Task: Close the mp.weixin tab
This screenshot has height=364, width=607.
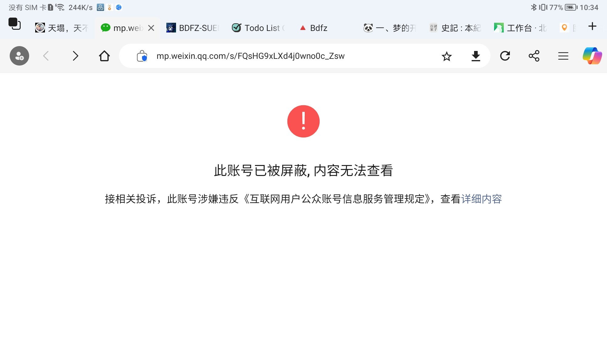Action: 151,28
